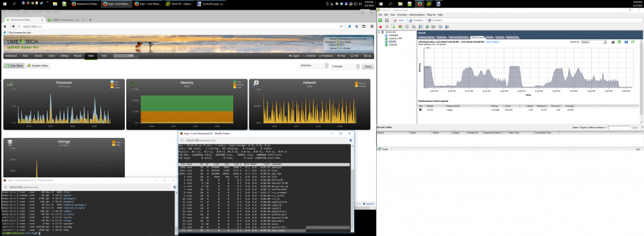644x236 pixels.
Task: Click the Recent Tasks filter text field
Action: [x=619, y=128]
